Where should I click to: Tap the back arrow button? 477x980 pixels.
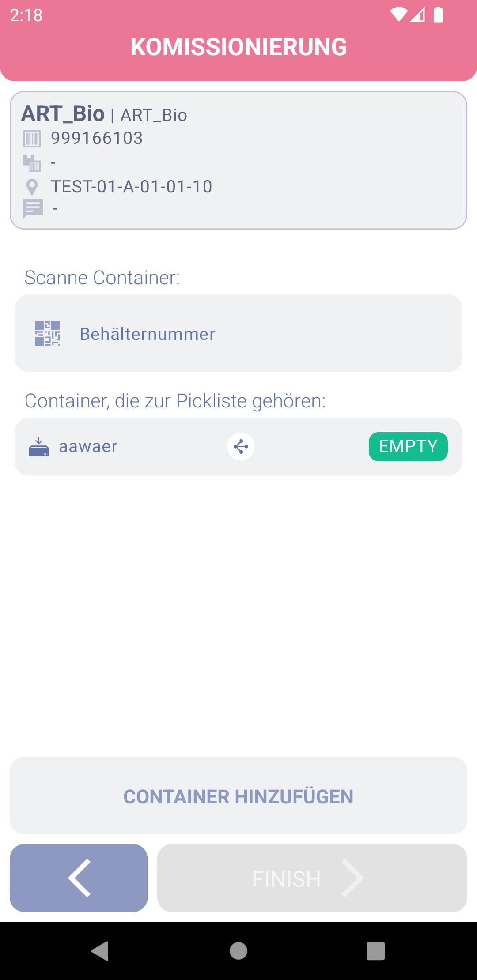[x=79, y=878]
